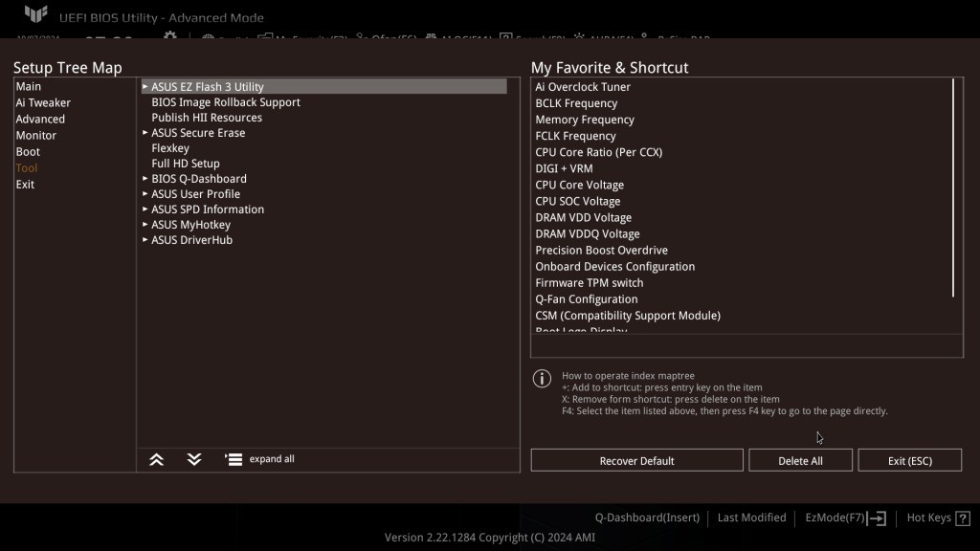The width and height of the screenshot is (980, 551).
Task: Select Firmware TPM switch favorite
Action: pyautogui.click(x=590, y=282)
